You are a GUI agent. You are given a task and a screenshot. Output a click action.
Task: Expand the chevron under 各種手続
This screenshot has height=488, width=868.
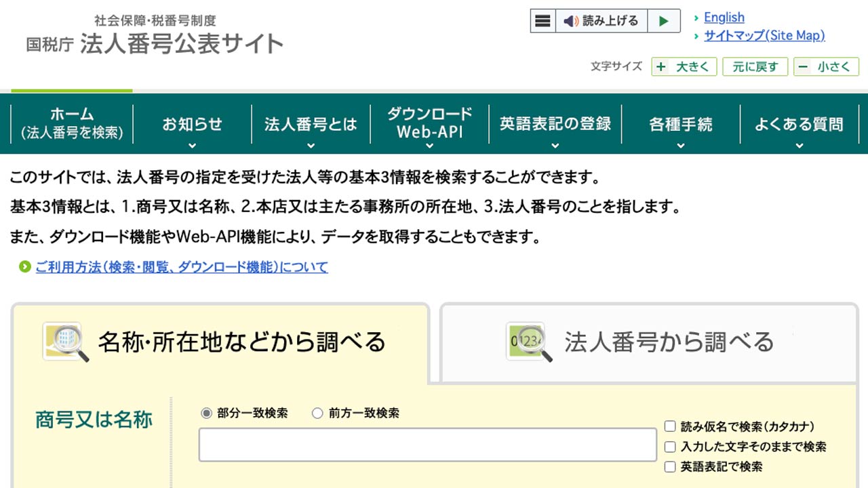point(681,145)
